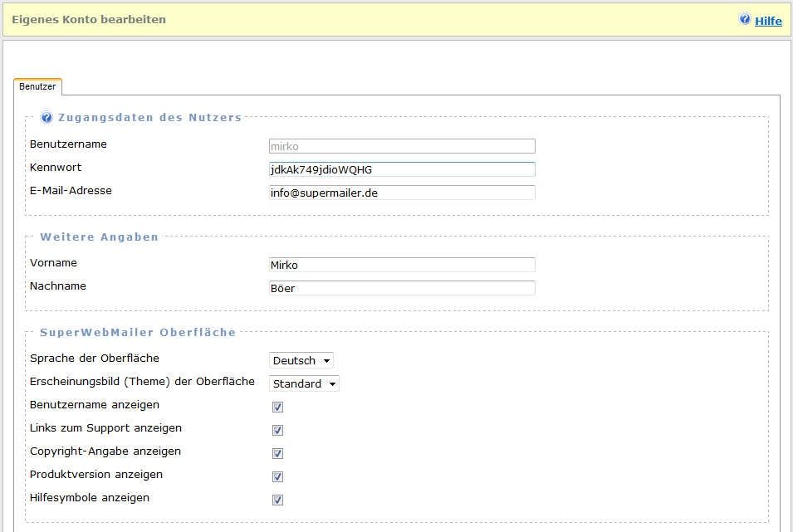Click the Nachname text field
Viewport: 793px width, 532px height.
402,288
